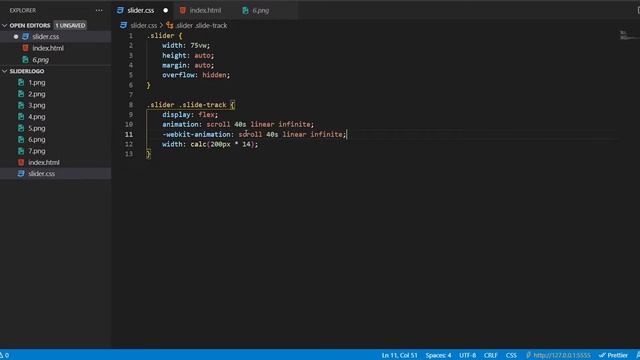Click the index.html icon in SLIDERLOGO folder
The width and height of the screenshot is (640, 360).
pos(21,162)
